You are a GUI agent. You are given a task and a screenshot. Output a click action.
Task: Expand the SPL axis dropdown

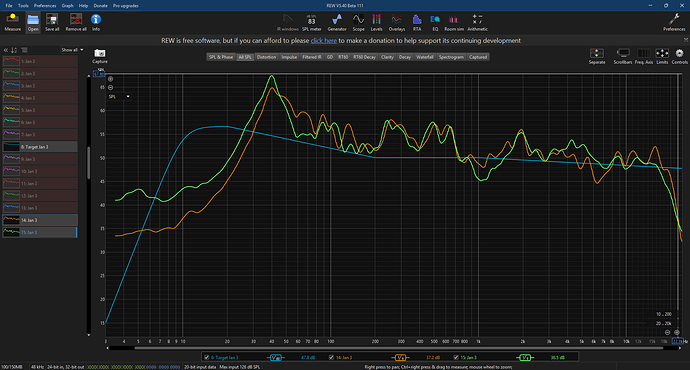point(120,96)
